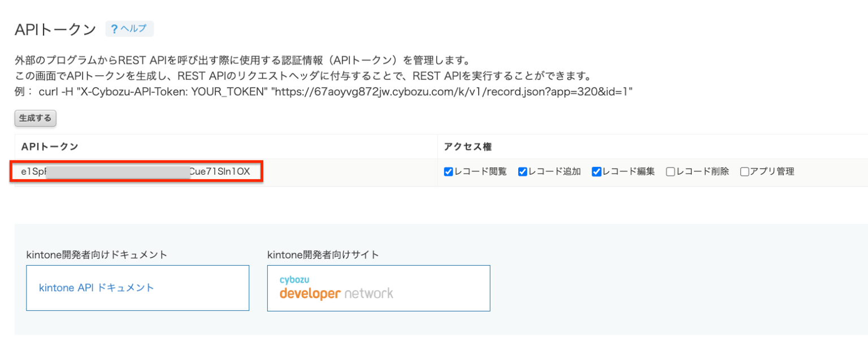Uncheck the レコード編集 permission
The width and height of the screenshot is (868, 346).
tap(597, 171)
